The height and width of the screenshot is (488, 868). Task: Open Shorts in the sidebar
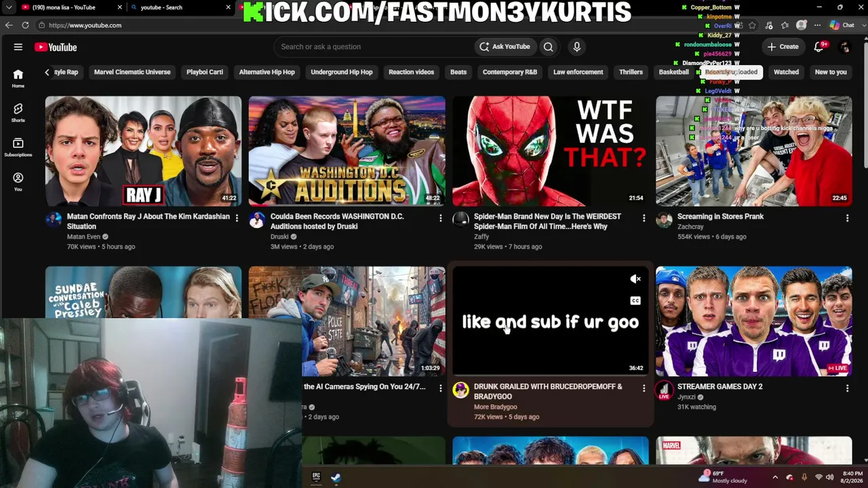pyautogui.click(x=18, y=113)
